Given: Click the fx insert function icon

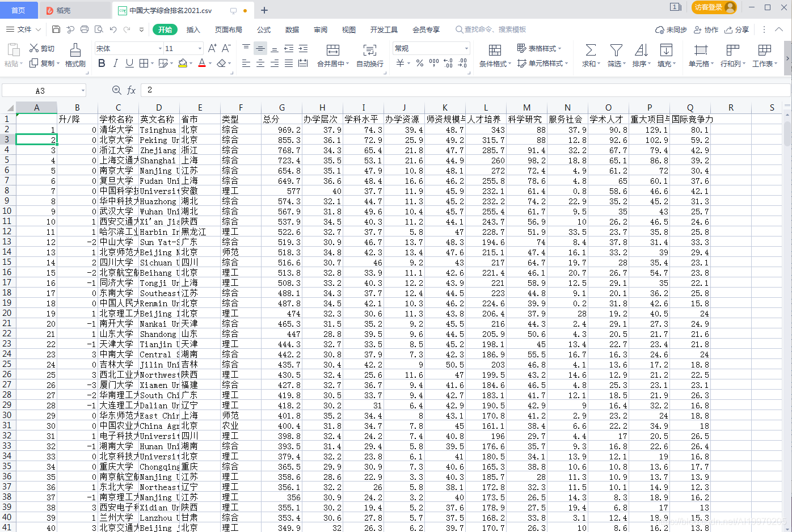Looking at the screenshot, I should click(x=132, y=90).
